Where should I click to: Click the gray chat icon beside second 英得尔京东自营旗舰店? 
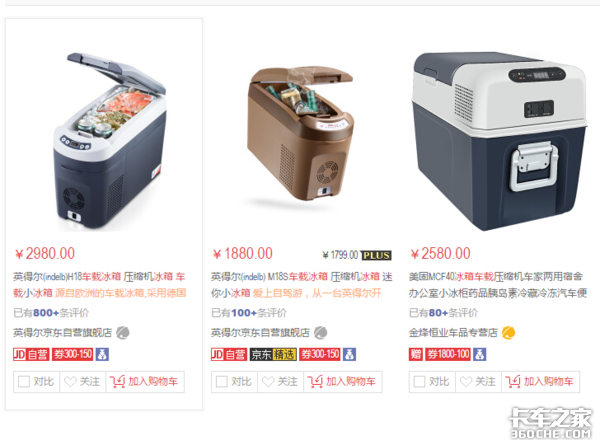[x=321, y=333]
